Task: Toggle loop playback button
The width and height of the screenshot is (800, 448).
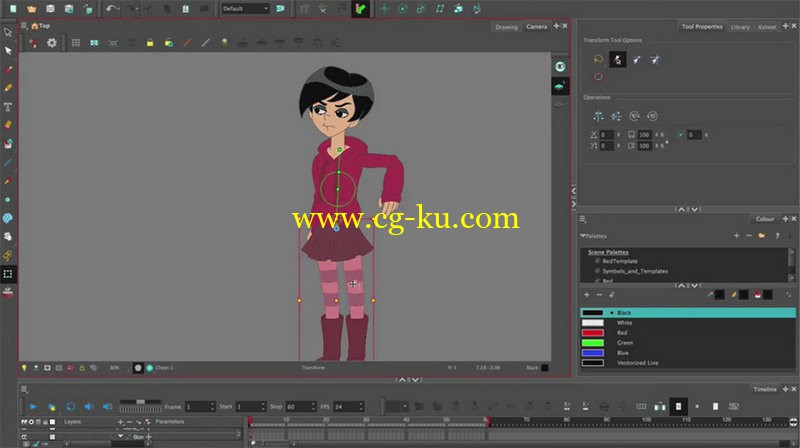Action: tap(70, 407)
